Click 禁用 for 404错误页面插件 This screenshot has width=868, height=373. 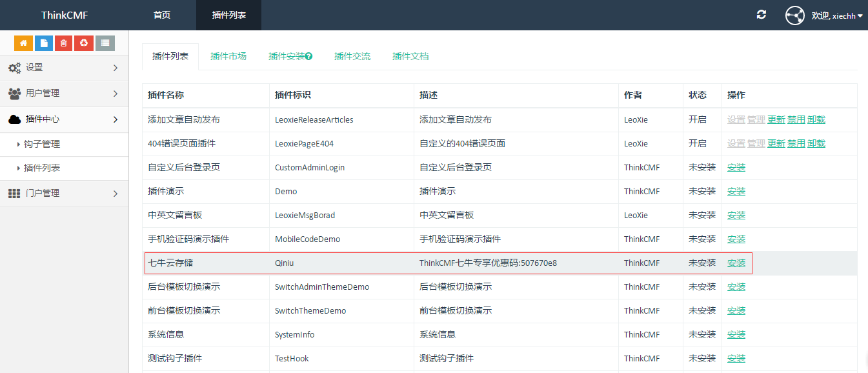tap(796, 143)
